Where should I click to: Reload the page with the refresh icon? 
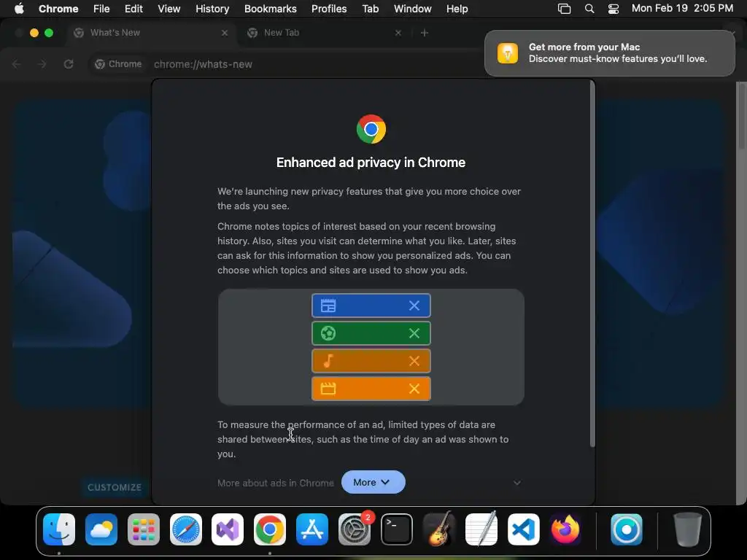(69, 64)
